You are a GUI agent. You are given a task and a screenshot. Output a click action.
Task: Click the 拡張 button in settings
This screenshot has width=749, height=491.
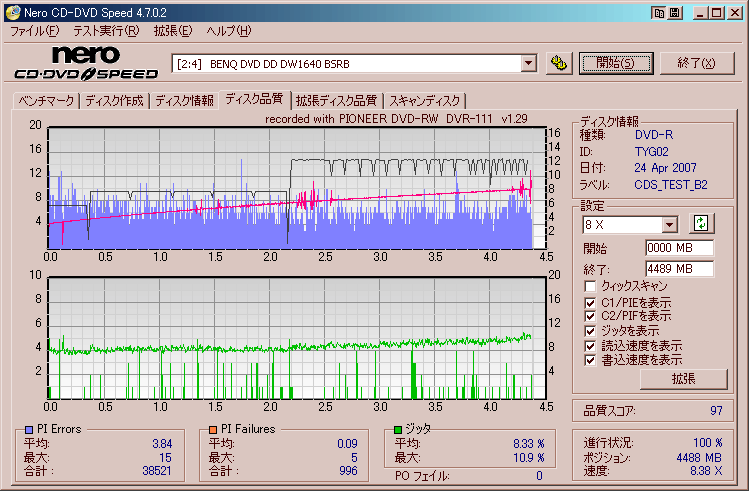pos(684,379)
